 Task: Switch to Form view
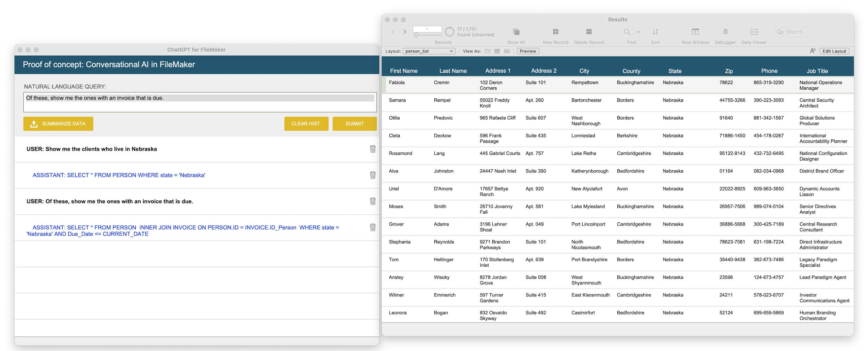[487, 51]
